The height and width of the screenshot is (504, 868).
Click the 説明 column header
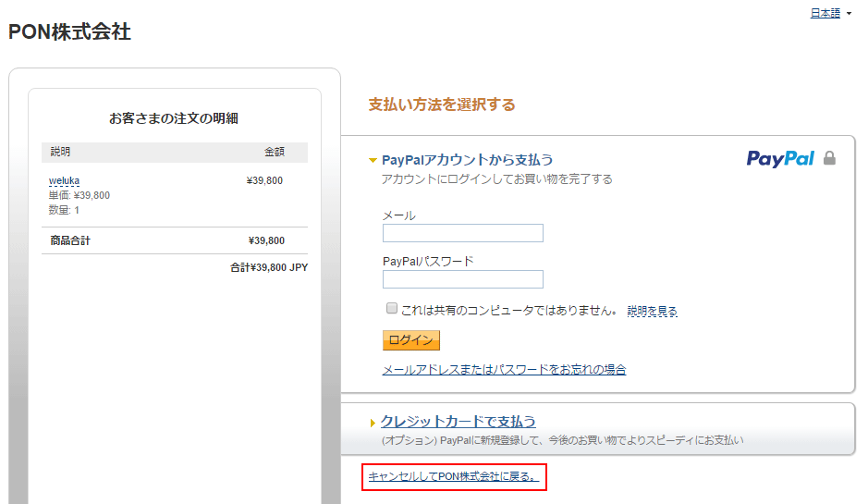click(x=60, y=152)
